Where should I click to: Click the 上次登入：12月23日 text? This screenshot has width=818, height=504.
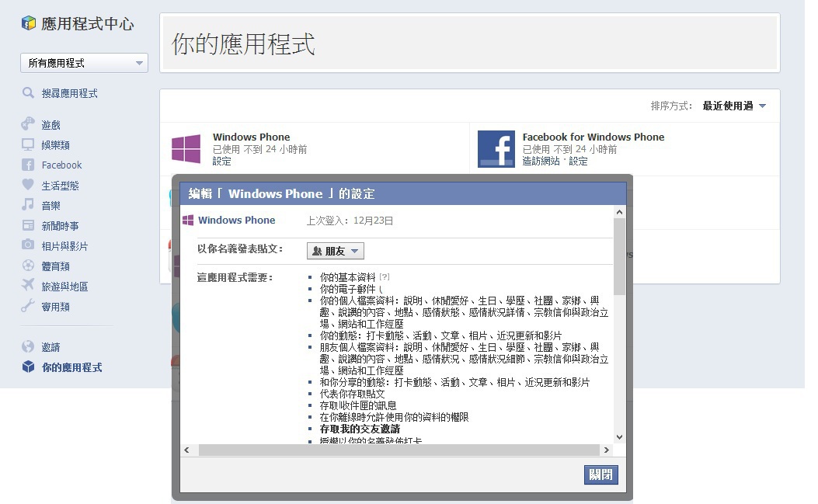(x=350, y=221)
